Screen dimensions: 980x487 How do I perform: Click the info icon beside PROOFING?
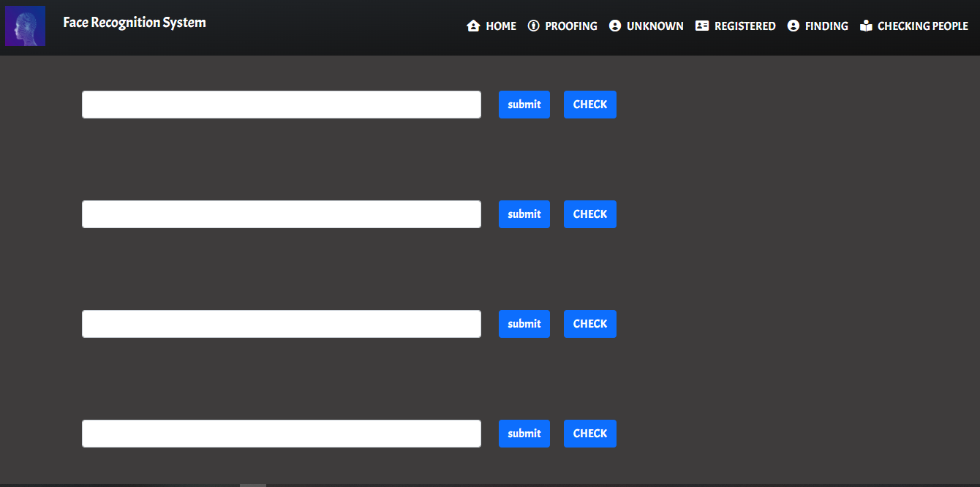(533, 26)
